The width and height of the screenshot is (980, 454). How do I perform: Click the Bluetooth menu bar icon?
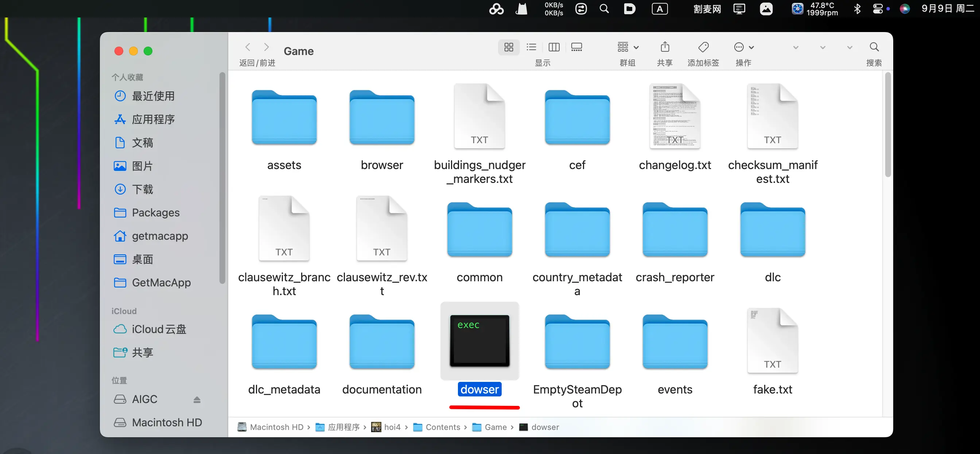(x=857, y=9)
